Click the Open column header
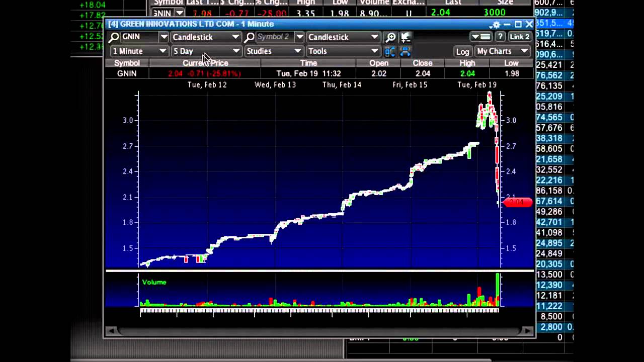The image size is (644, 362). click(x=379, y=63)
